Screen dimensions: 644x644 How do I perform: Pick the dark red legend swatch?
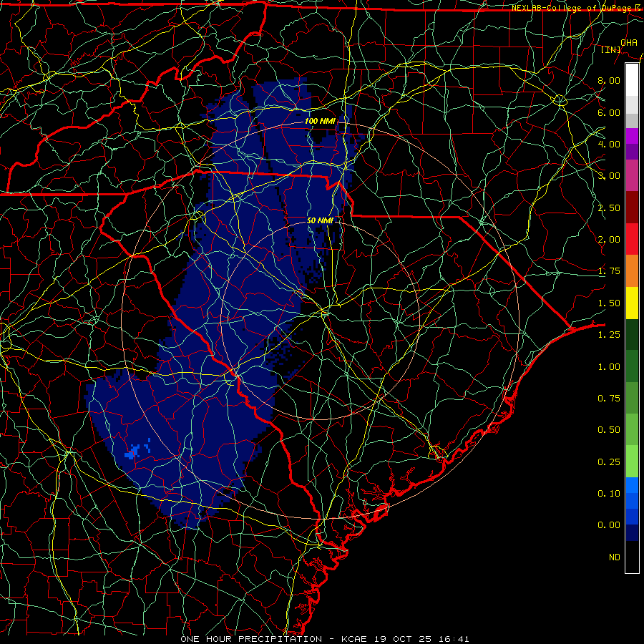coord(632,208)
